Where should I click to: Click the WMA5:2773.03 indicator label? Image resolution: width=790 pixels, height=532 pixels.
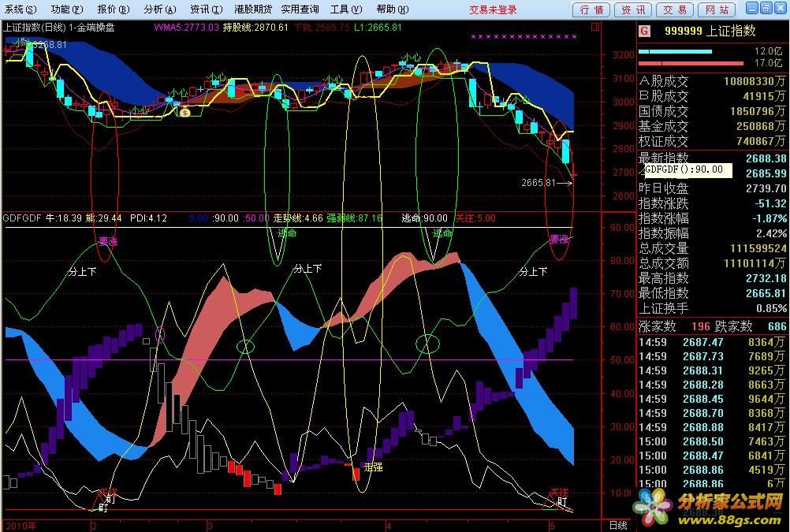(186, 28)
